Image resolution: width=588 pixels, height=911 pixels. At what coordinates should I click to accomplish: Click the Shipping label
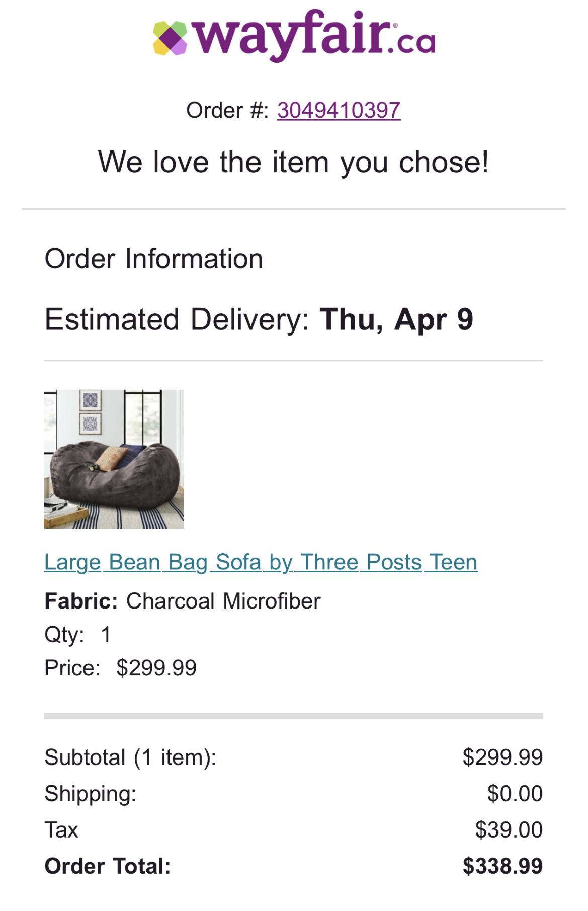90,794
